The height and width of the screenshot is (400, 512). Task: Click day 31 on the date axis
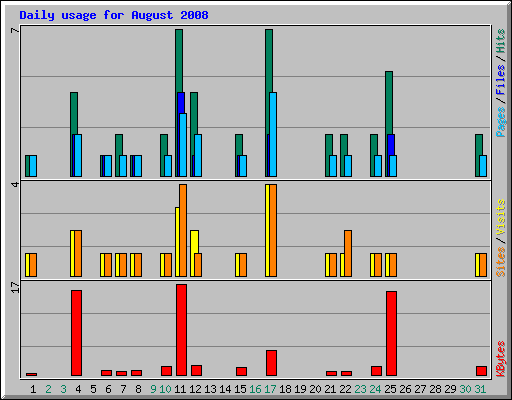tap(480, 389)
